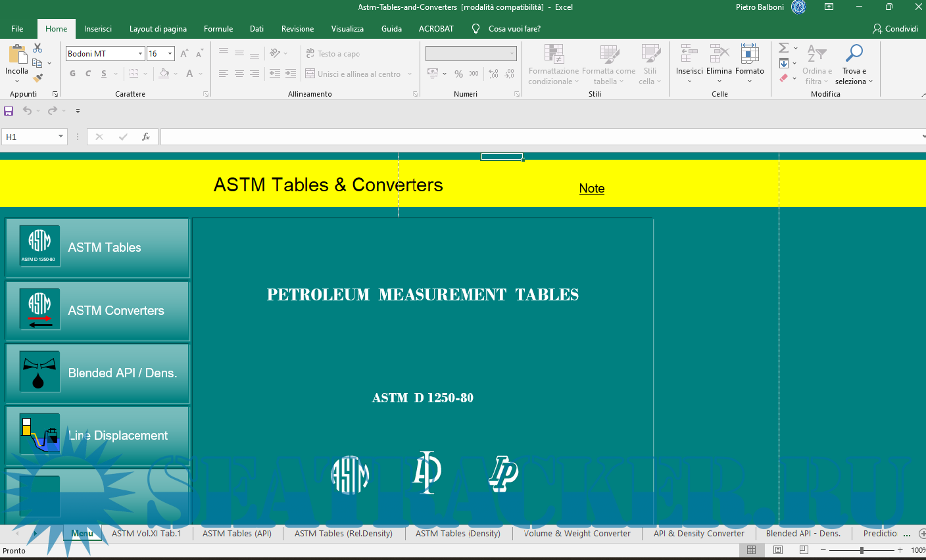Open the Bodoni MT font name dropdown
This screenshot has height=560, width=926.
pos(140,54)
